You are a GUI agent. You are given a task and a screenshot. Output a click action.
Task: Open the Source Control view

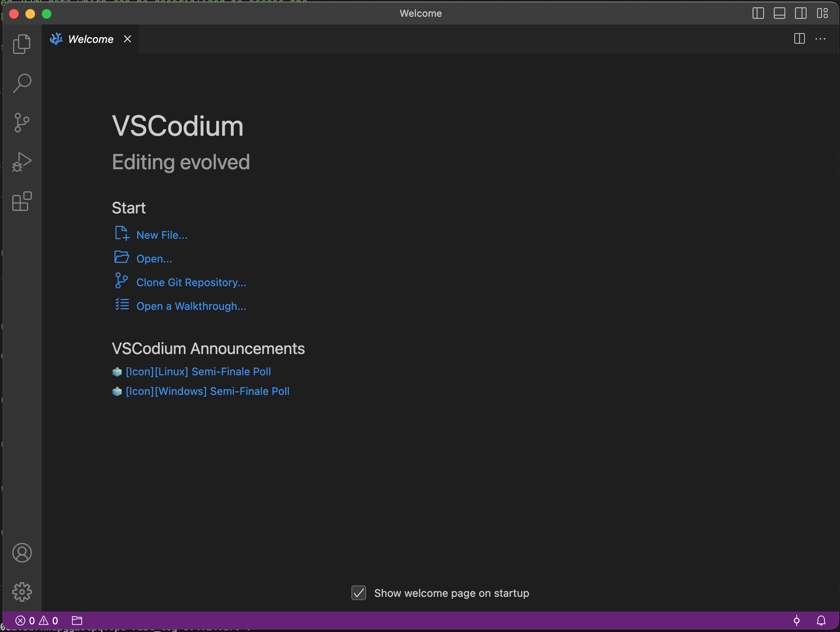[x=22, y=122]
